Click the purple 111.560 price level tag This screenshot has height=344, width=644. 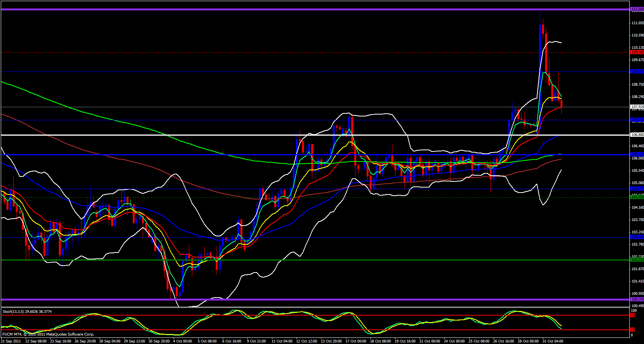point(637,9)
